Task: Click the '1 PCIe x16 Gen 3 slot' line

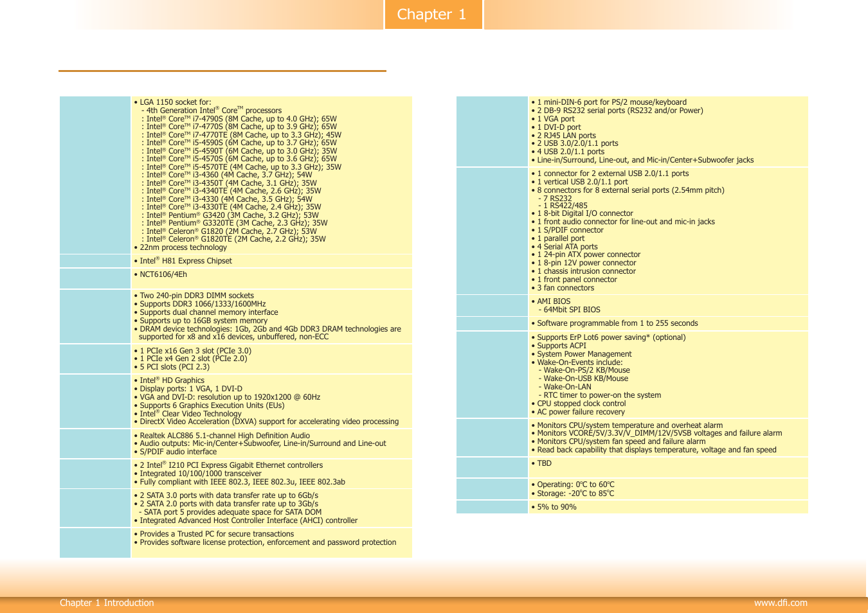Action: pyautogui.click(x=193, y=351)
